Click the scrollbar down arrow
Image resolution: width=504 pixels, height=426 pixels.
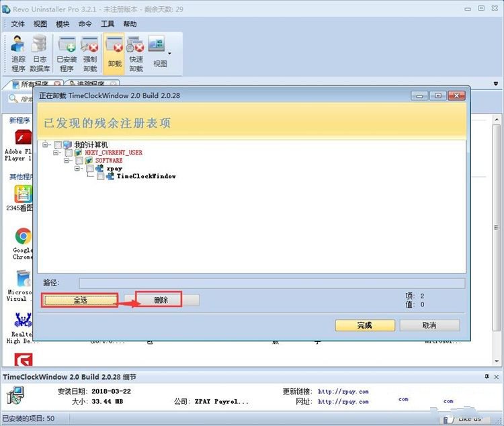point(497,361)
